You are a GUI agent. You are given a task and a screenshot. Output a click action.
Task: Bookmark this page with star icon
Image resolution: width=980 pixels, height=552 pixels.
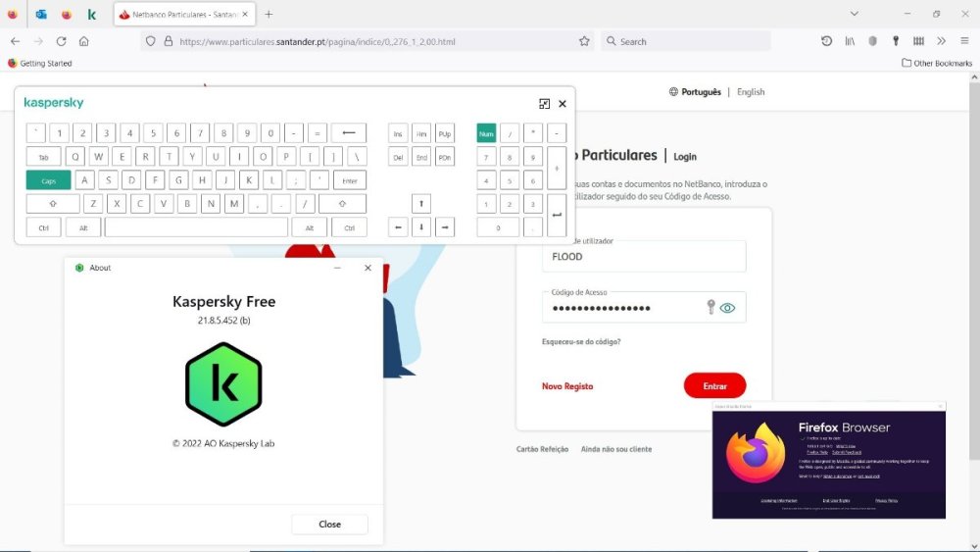pos(584,41)
